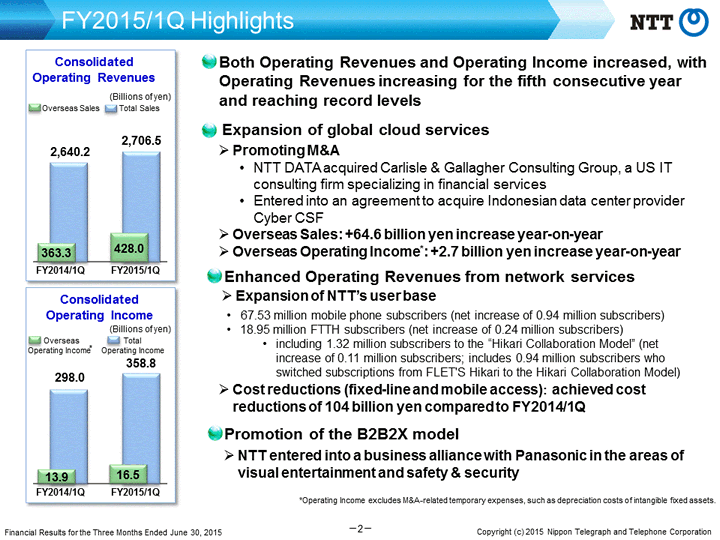Click the FY2015/1Q label under income chart

135,492
